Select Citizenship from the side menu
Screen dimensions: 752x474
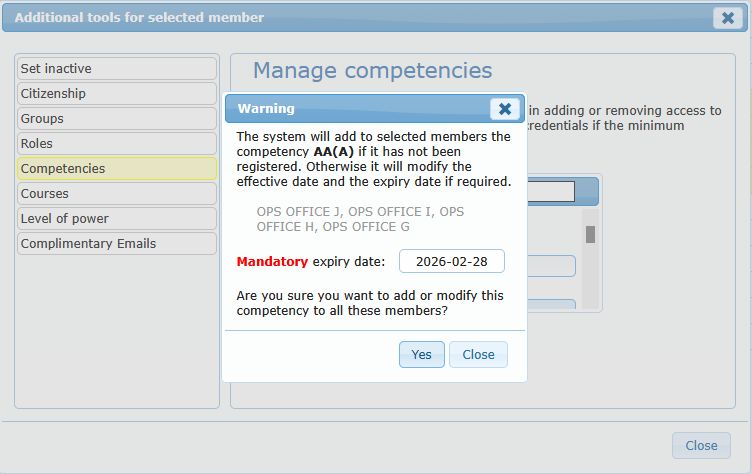116,93
